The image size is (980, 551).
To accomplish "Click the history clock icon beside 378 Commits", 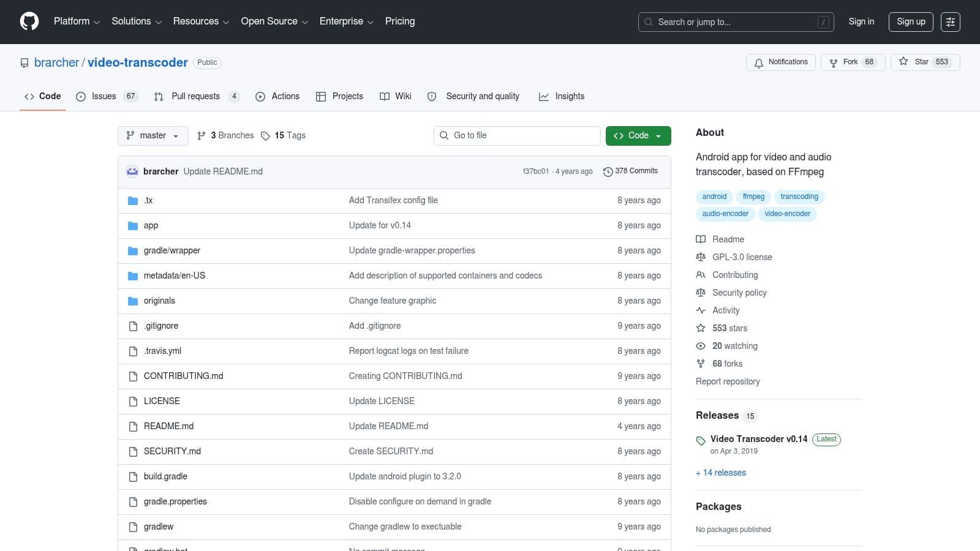I will (x=608, y=172).
